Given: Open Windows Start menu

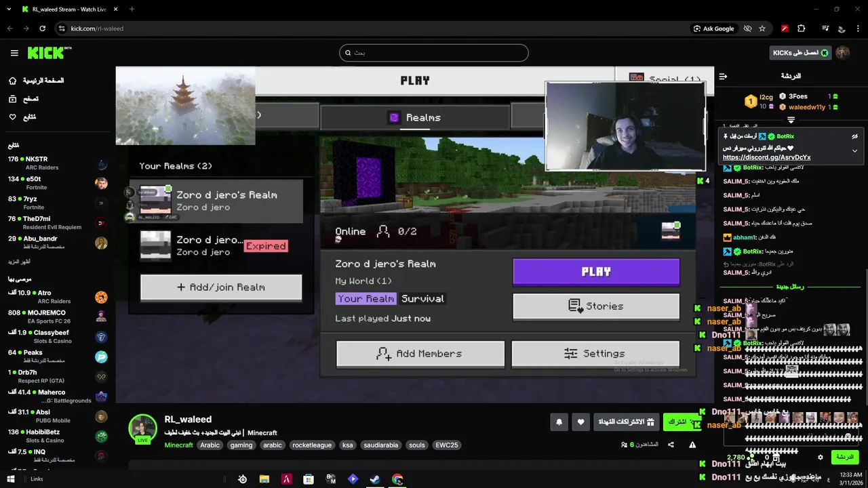Looking at the screenshot, I should coord(11,479).
